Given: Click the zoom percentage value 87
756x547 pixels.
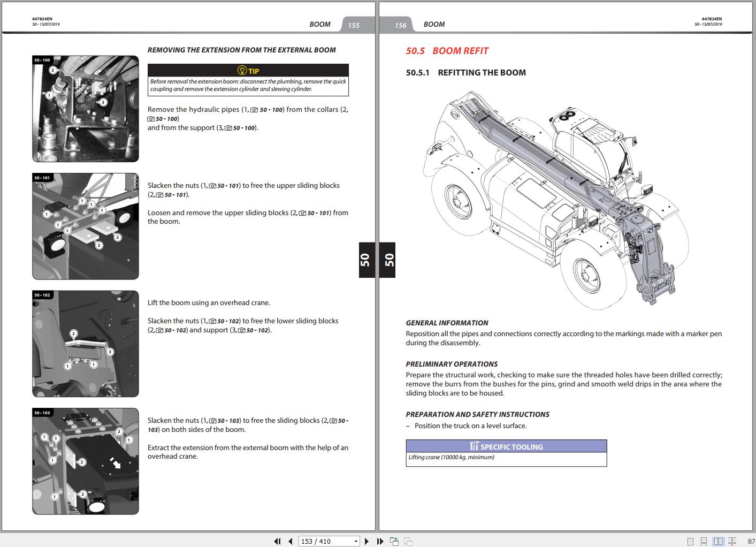Looking at the screenshot, I should click(751, 541).
